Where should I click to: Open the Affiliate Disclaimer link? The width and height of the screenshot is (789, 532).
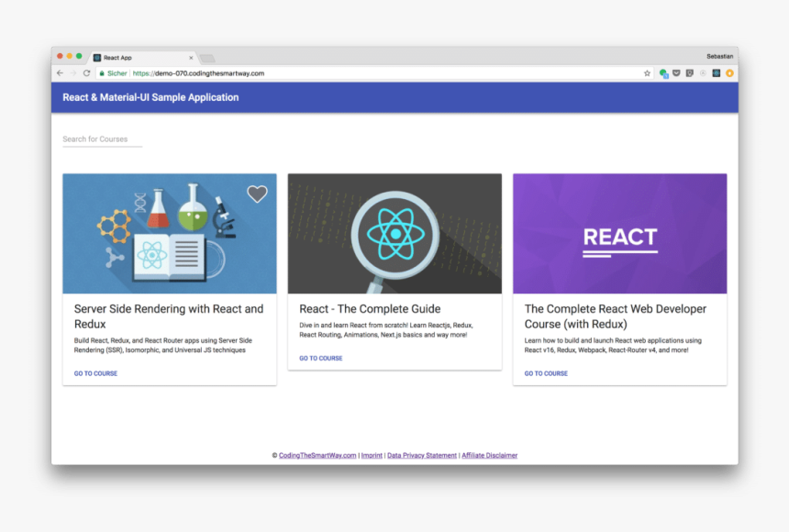490,456
